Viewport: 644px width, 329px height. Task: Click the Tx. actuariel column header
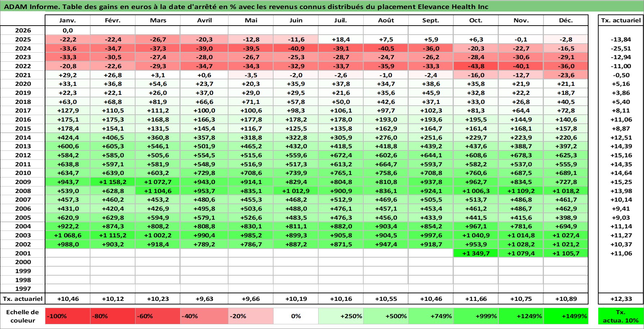click(621, 21)
